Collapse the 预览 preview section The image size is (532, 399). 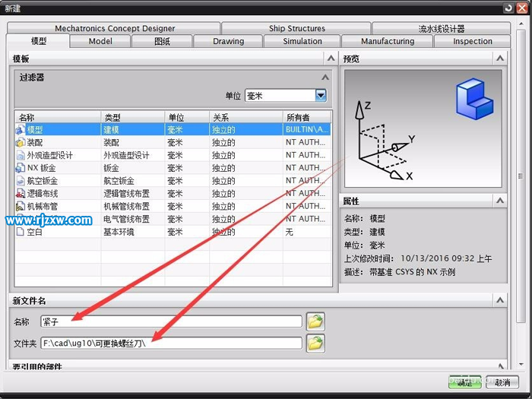pos(500,59)
